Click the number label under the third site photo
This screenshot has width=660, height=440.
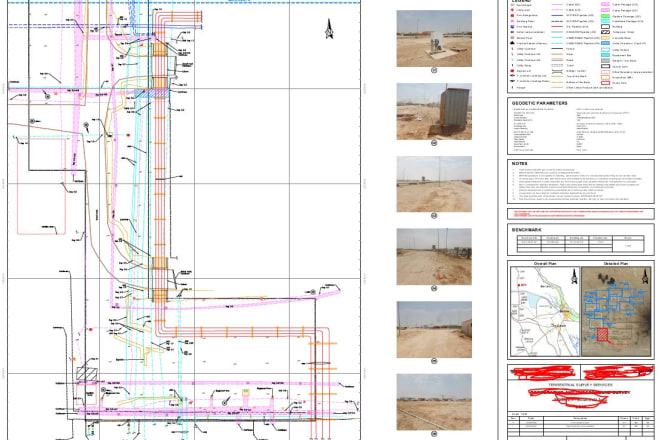coord(434,216)
